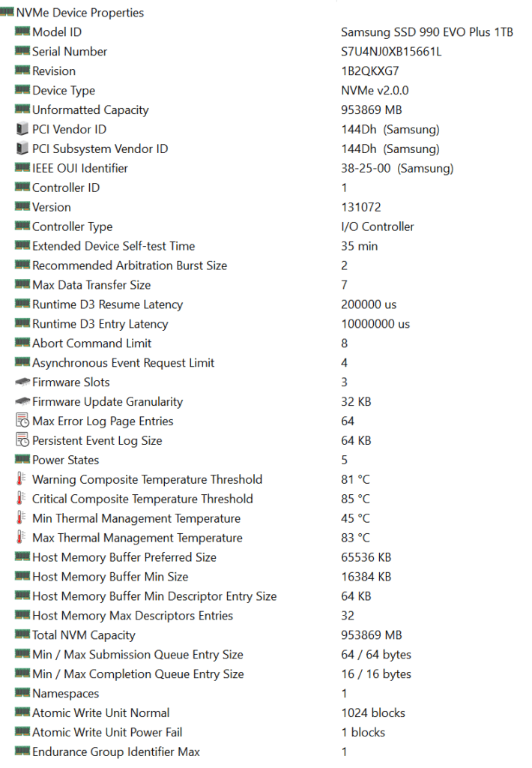Image resolution: width=532 pixels, height=768 pixels.
Task: Click thermometer icon beside Min Thermal Management Temperature
Action: click(22, 518)
